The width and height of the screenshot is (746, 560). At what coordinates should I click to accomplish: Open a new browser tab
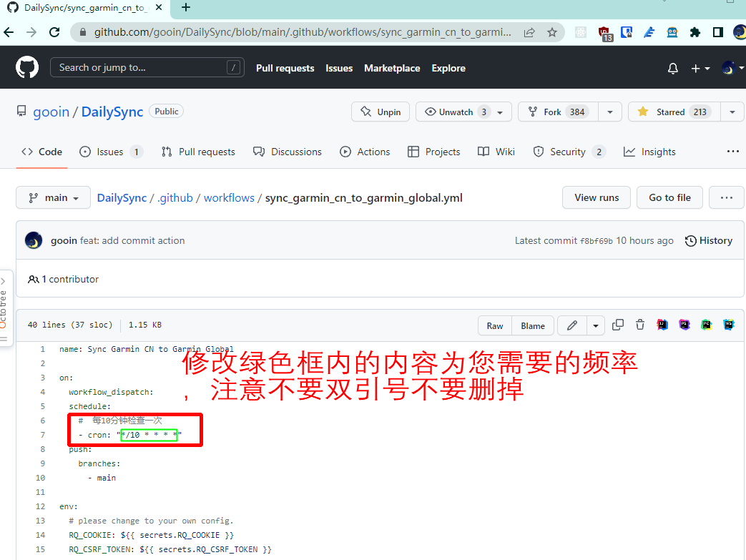(186, 8)
